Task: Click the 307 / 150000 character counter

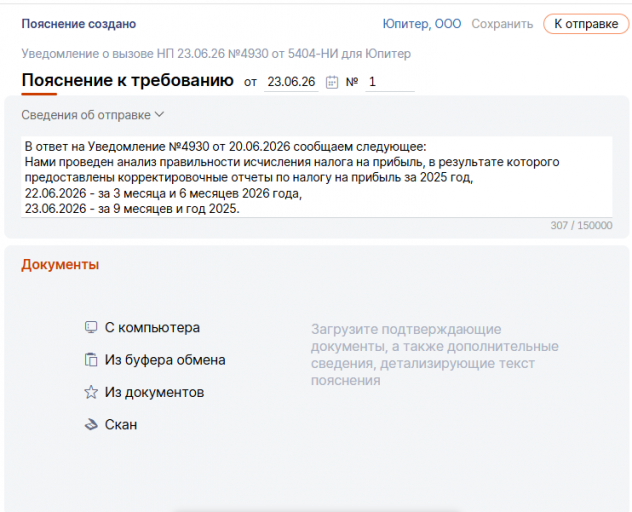Action: coord(581,225)
